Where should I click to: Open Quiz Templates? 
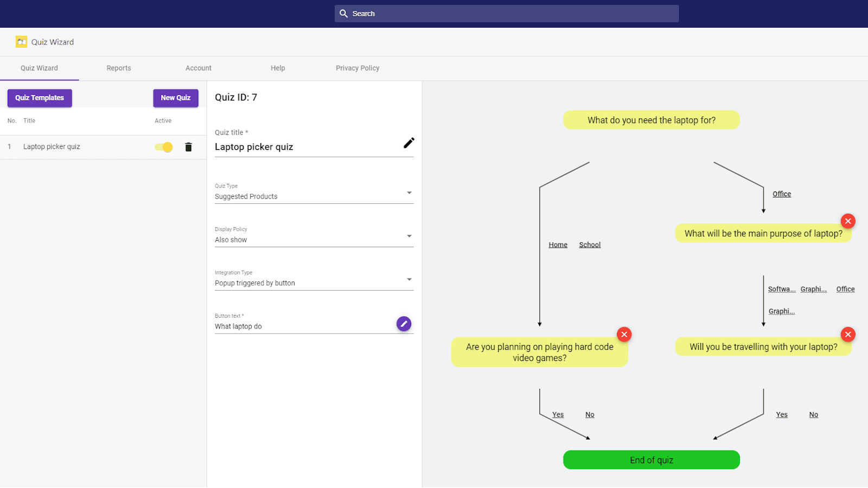coord(39,98)
